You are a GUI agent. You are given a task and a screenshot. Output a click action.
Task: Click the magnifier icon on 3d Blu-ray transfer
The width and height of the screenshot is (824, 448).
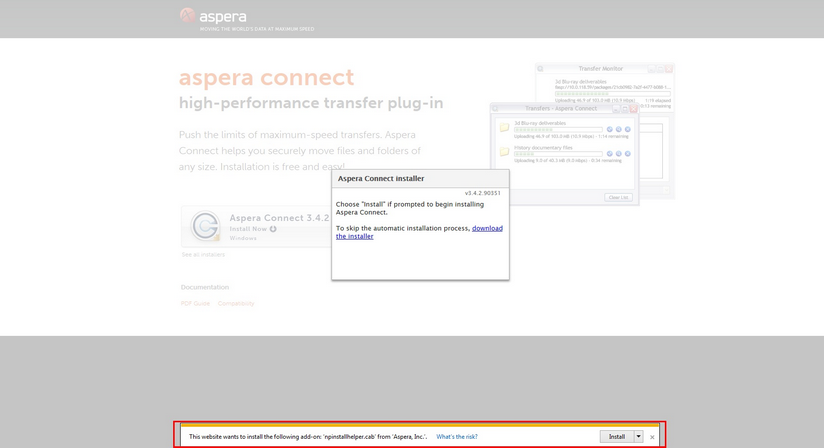pos(619,129)
